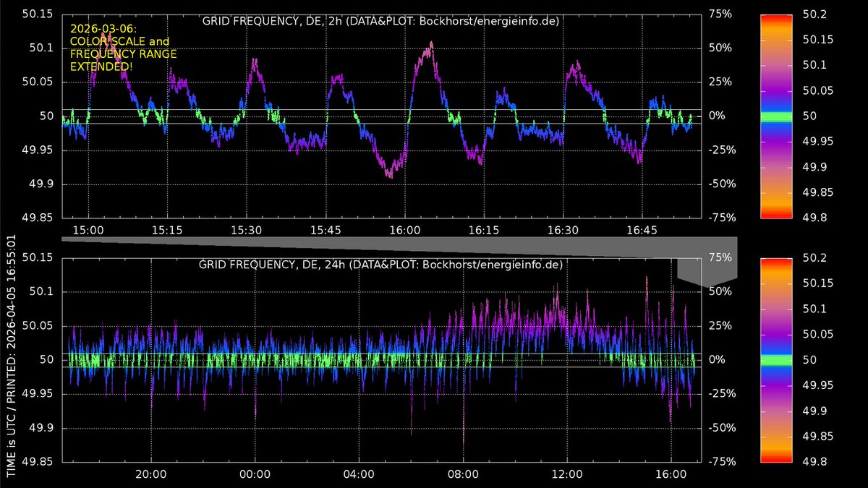Click the 50.15 left-axis label on 2h plot
868x488 pixels.
tap(38, 14)
